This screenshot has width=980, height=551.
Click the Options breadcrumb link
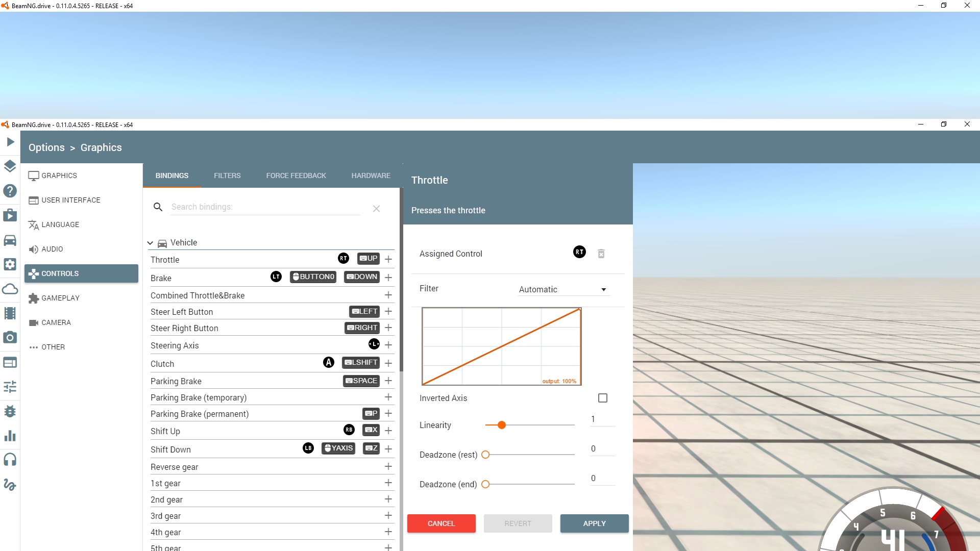[46, 147]
